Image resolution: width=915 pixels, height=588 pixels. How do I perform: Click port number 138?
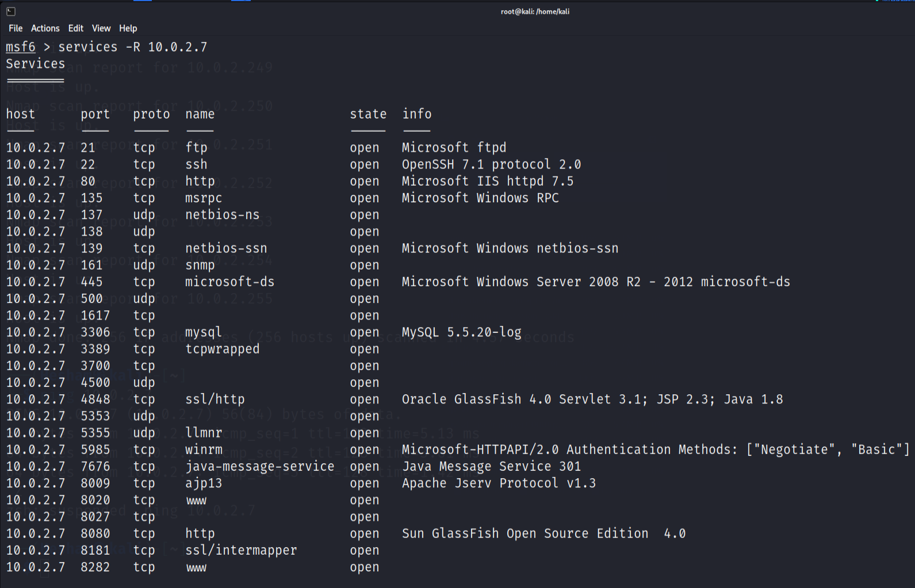92,232
